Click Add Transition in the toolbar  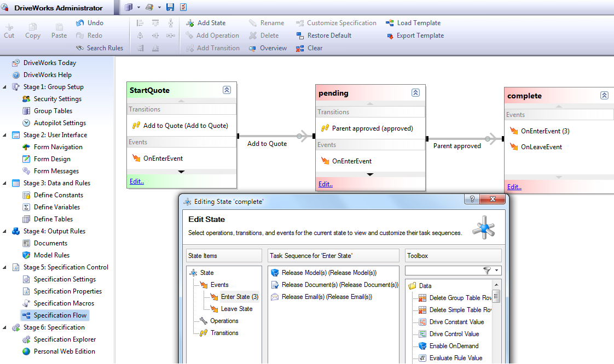point(213,48)
